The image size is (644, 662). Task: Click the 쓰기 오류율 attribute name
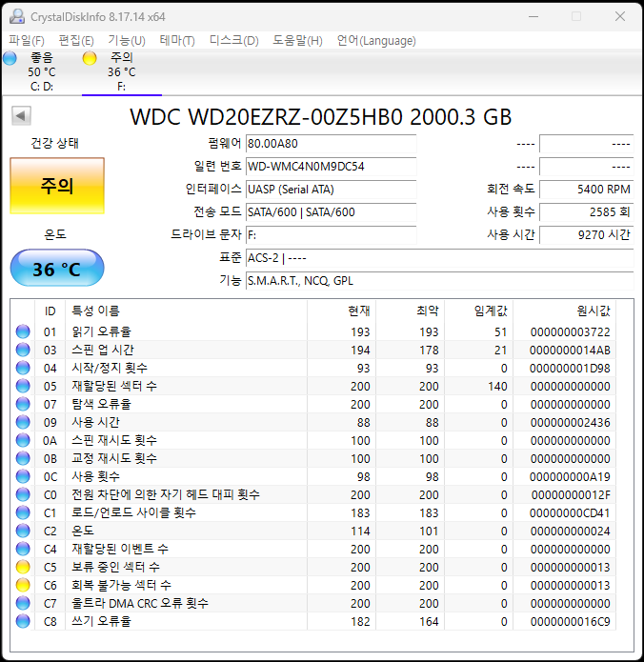pos(101,621)
